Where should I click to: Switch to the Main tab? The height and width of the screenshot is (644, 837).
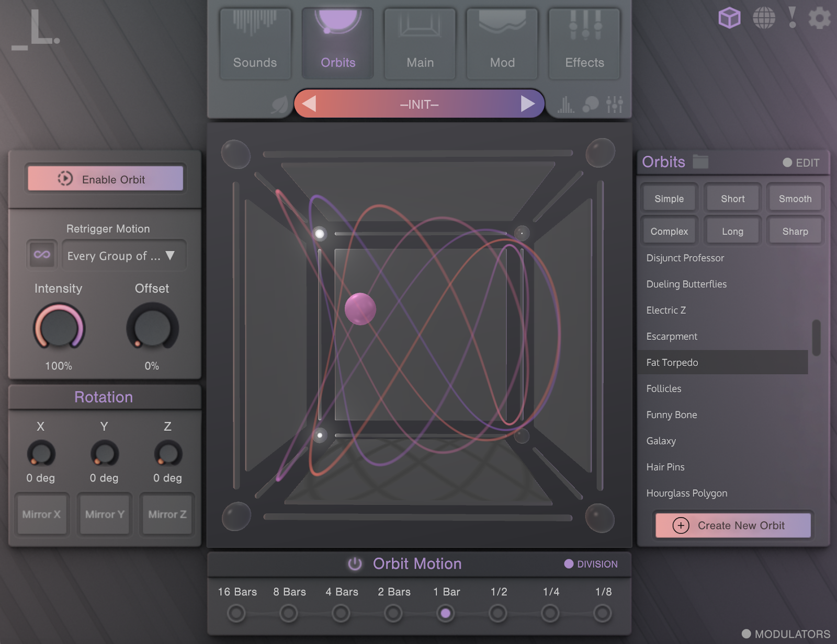420,44
